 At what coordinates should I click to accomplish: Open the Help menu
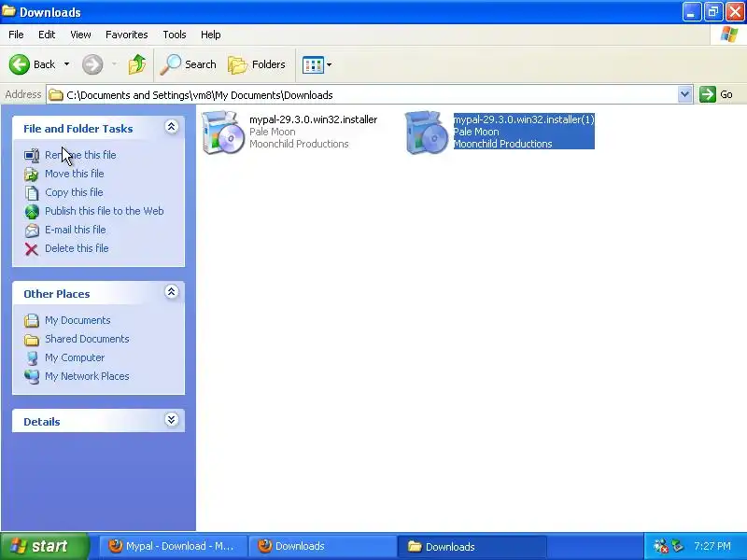pos(211,35)
